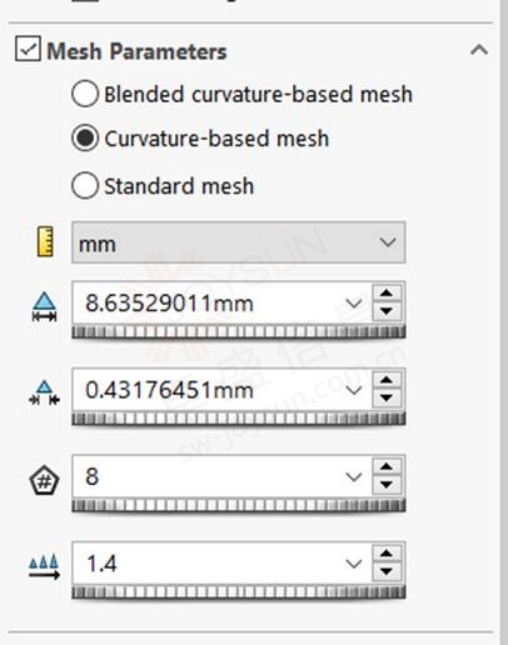The image size is (508, 645).
Task: Click the maximum element size icon
Action: (x=44, y=306)
